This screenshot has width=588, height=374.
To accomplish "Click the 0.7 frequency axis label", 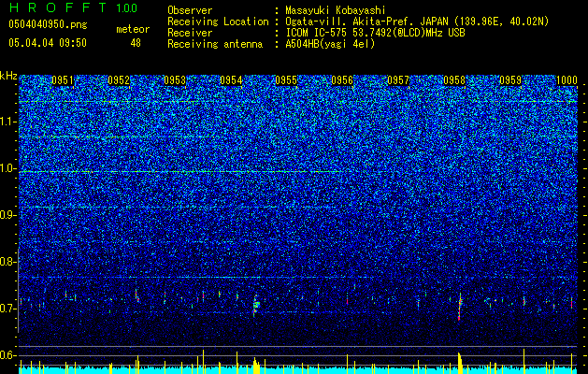I will [x=8, y=309].
